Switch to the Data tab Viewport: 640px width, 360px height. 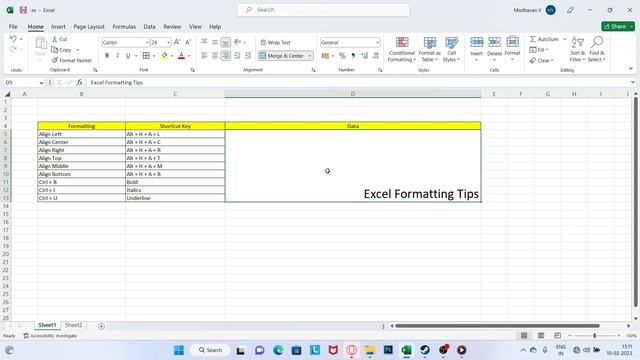(x=149, y=27)
